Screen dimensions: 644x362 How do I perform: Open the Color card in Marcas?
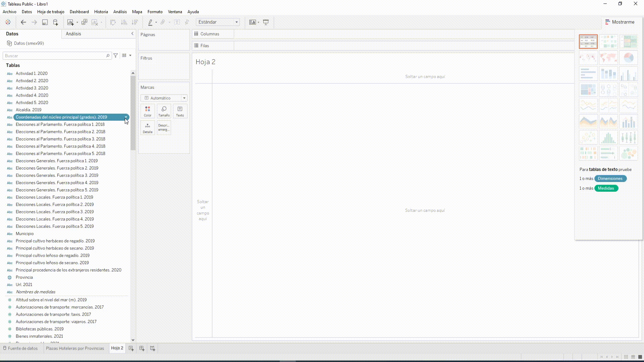148,111
